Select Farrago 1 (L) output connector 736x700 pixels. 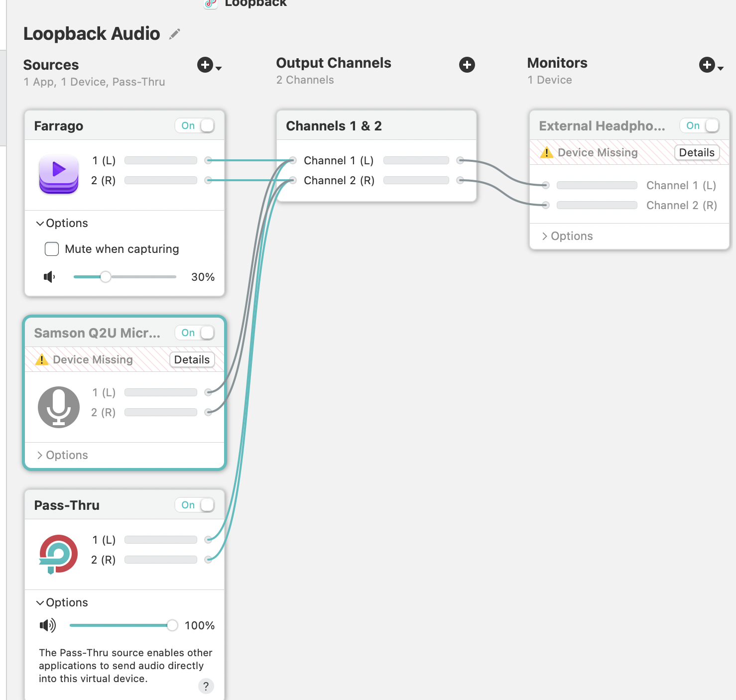[209, 160]
